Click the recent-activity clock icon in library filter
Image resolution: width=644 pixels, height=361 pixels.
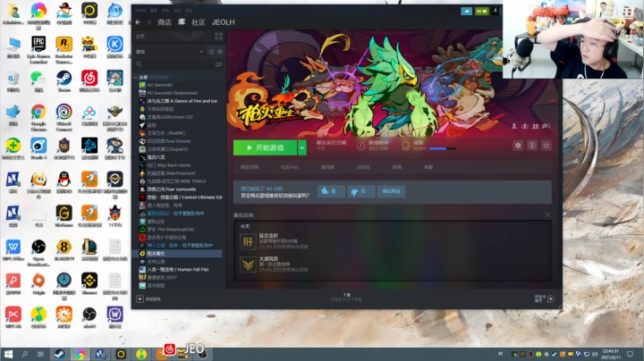211,52
